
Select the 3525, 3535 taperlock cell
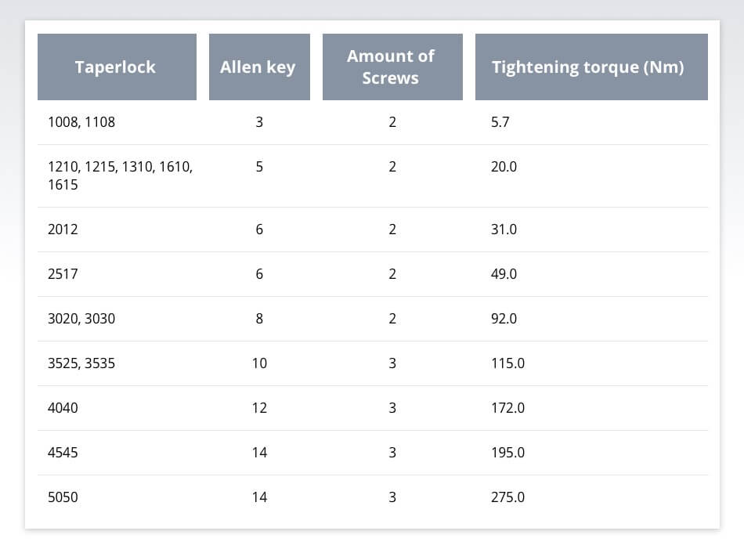(81, 363)
